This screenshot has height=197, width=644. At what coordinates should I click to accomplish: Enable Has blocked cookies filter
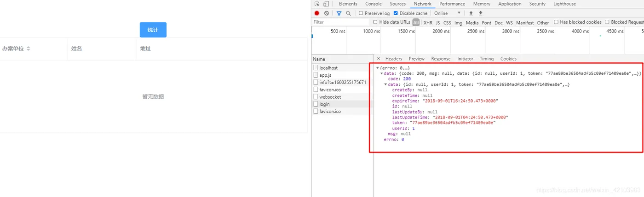coord(556,22)
